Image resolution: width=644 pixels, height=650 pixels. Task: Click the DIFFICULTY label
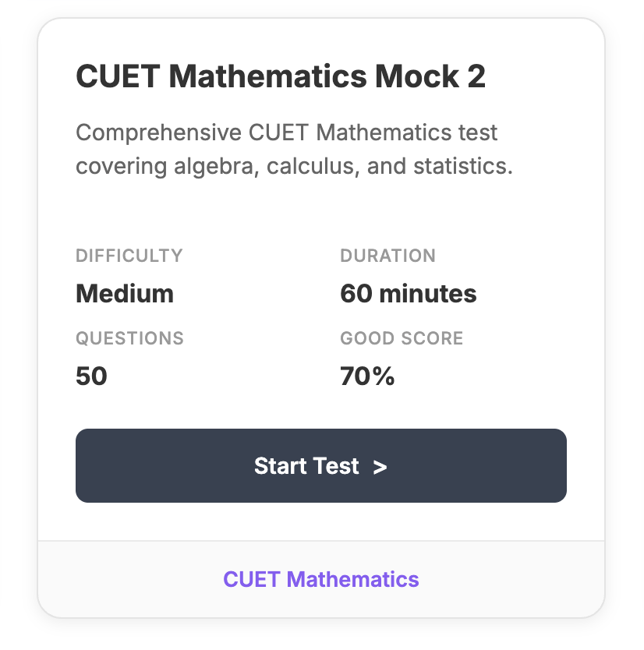(x=129, y=256)
